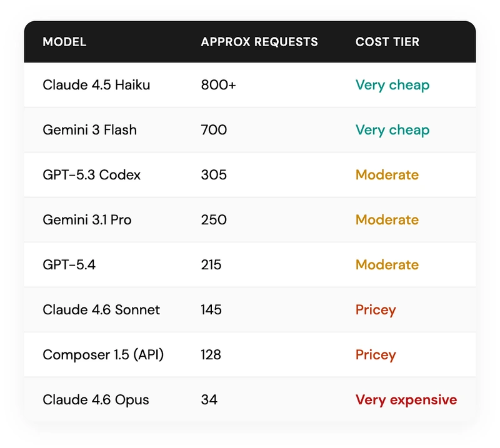Click the GPT-5.3 Codex row label
This screenshot has width=500, height=448.
pos(91,175)
